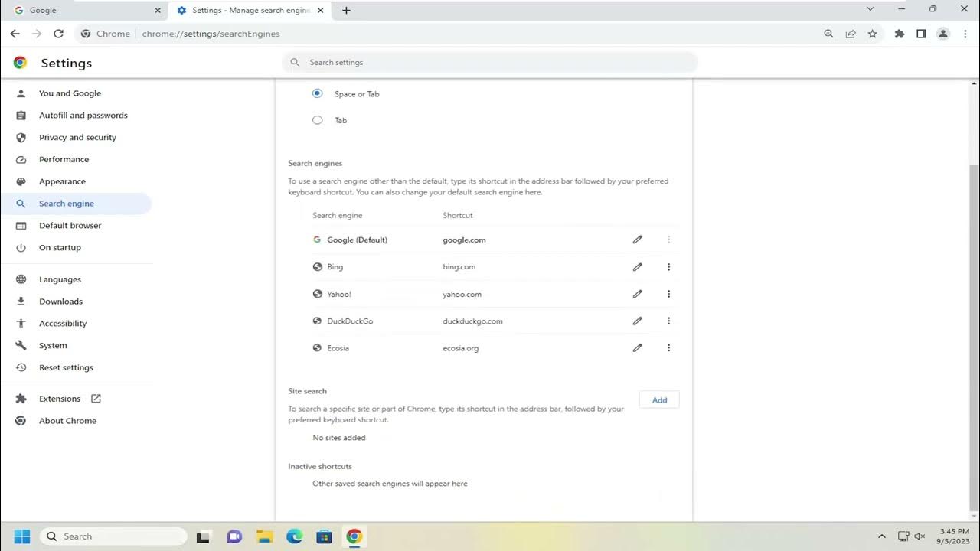This screenshot has height=551, width=980.
Task: Click the pencil icon for Yahoo!
Action: point(637,294)
